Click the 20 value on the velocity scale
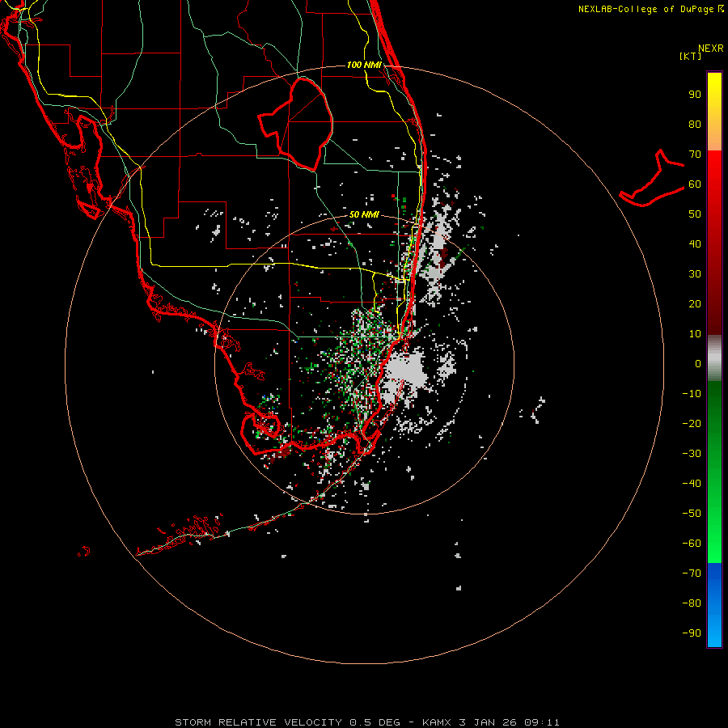 pyautogui.click(x=695, y=303)
